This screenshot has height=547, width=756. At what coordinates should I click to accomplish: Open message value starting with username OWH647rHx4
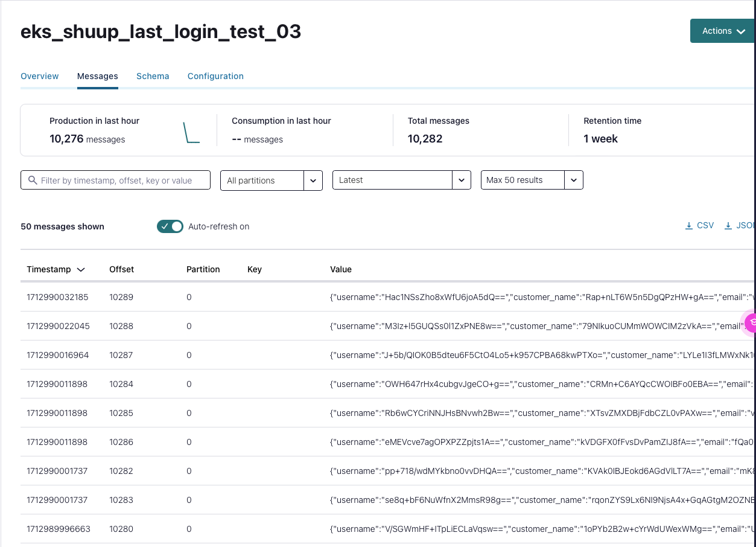click(x=542, y=384)
